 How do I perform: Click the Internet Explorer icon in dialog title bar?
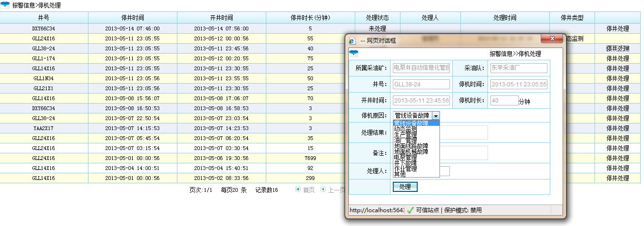click(352, 41)
